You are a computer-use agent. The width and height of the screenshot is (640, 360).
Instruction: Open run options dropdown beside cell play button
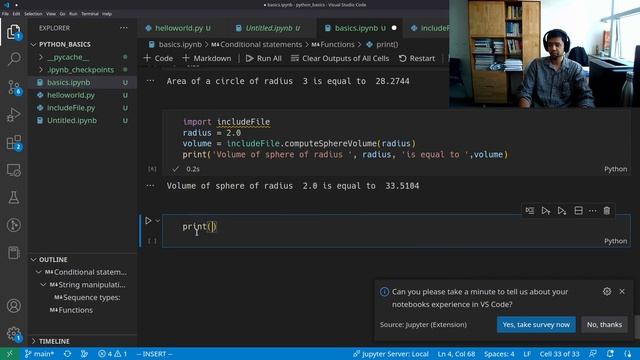tap(158, 221)
